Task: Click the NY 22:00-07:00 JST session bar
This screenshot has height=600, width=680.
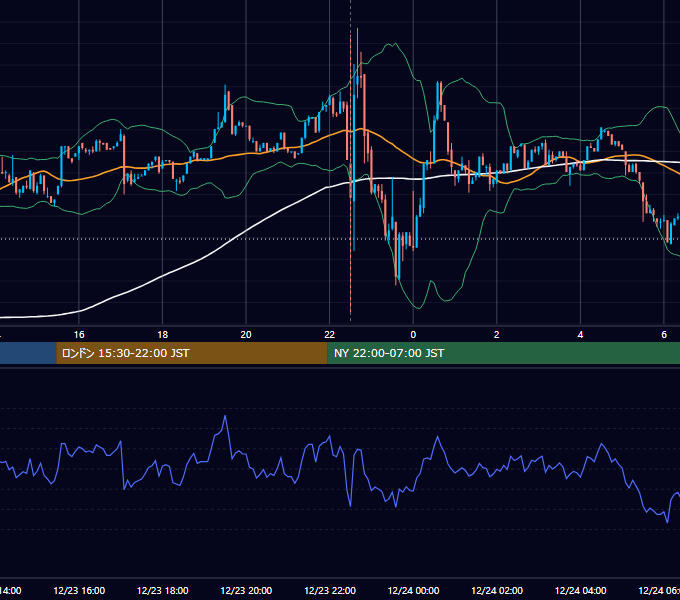Action: pyautogui.click(x=503, y=353)
